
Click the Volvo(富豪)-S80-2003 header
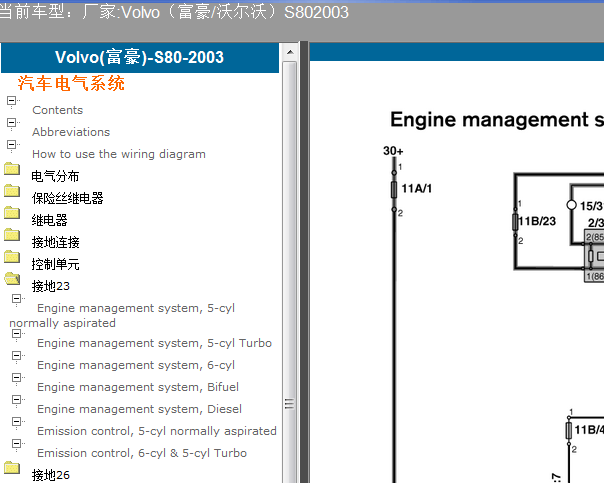pos(139,57)
